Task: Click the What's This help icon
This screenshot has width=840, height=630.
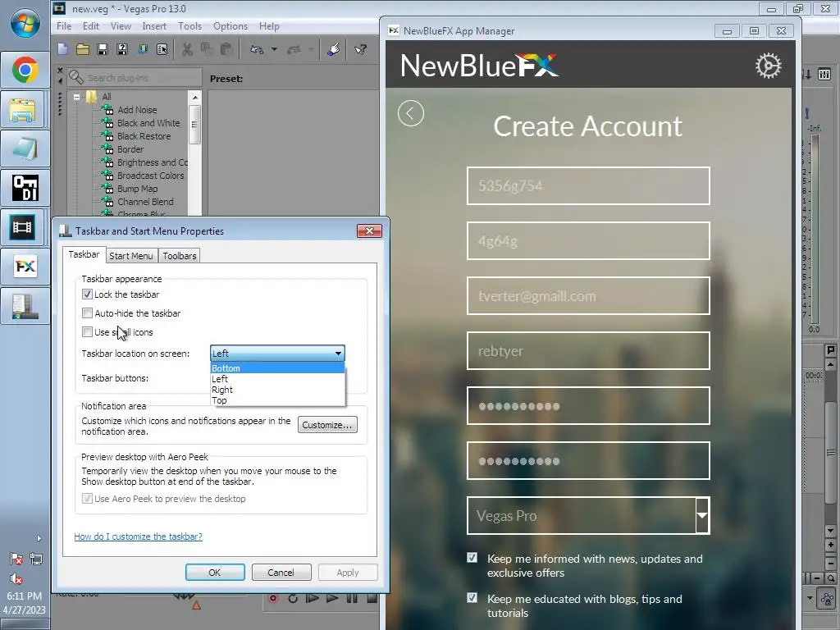Action: pos(361,49)
